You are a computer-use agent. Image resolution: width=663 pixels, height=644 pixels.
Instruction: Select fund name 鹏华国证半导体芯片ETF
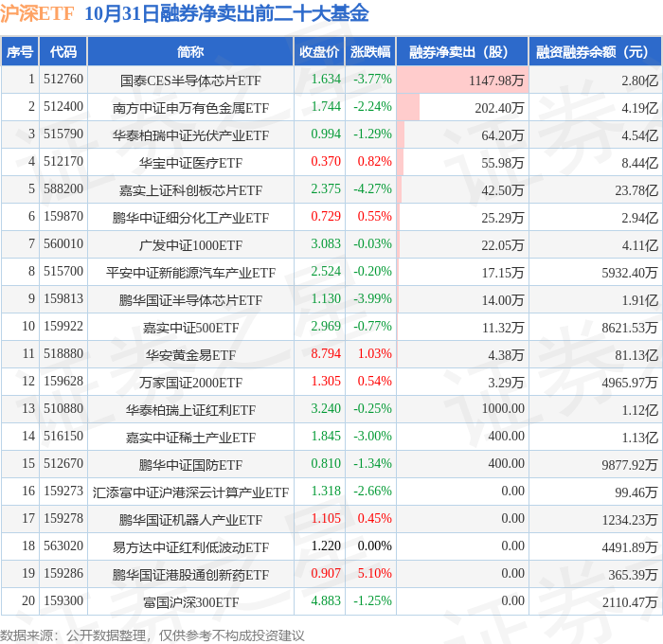click(x=190, y=300)
